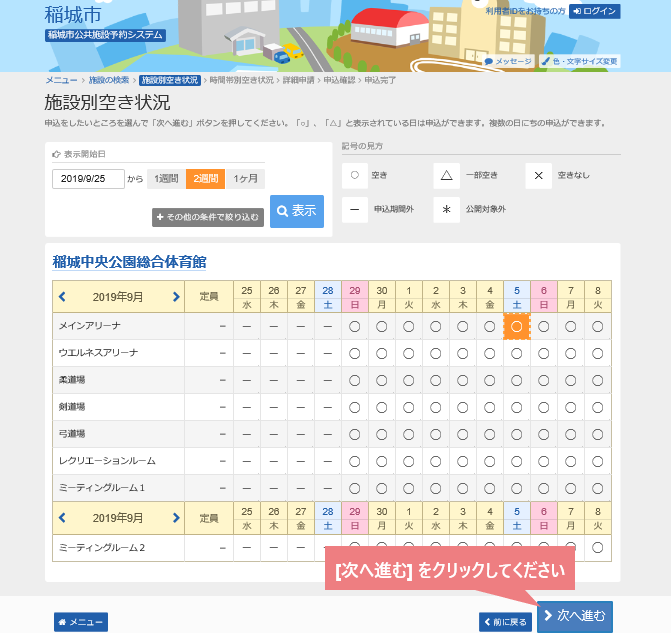Select 柔道場 availability on the 30th
Viewport: 671px width, 633px height.
click(382, 380)
